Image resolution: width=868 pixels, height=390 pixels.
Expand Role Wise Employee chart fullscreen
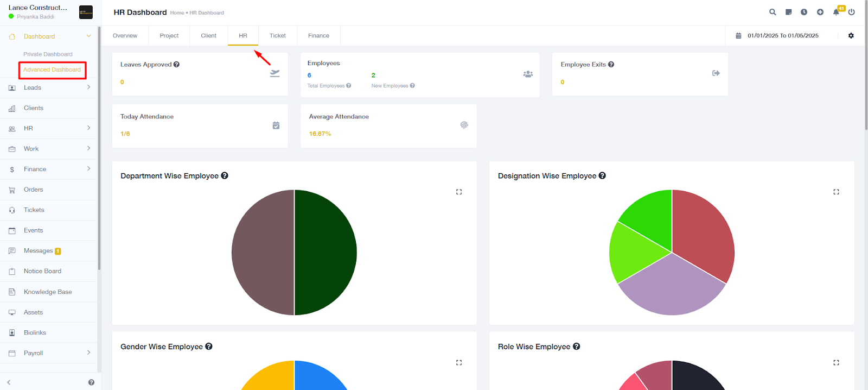coord(836,362)
